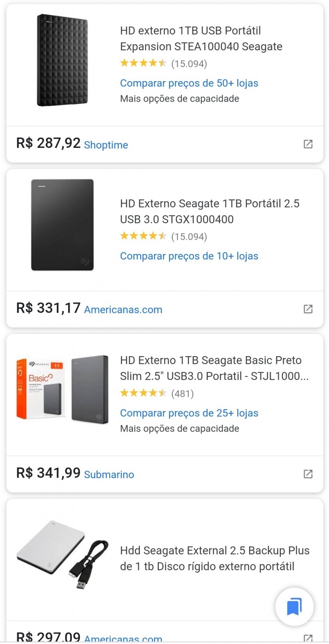Screen dimensions: 329x644
Task: Open silver Backup Plus drive image
Action: tap(62, 555)
